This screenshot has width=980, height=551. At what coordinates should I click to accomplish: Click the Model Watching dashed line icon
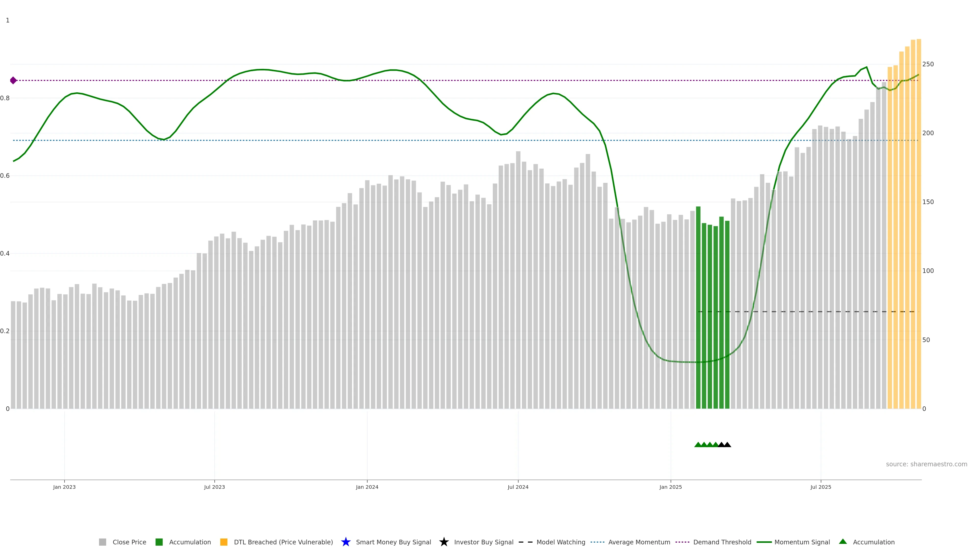tap(525, 542)
